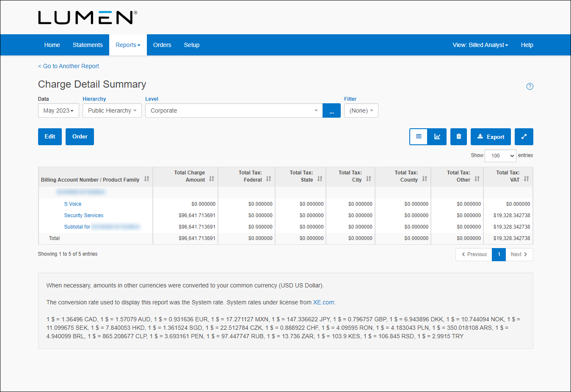Viewport: 571px width, 392px height.
Task: Select page 1 in pagination
Action: coord(499,254)
